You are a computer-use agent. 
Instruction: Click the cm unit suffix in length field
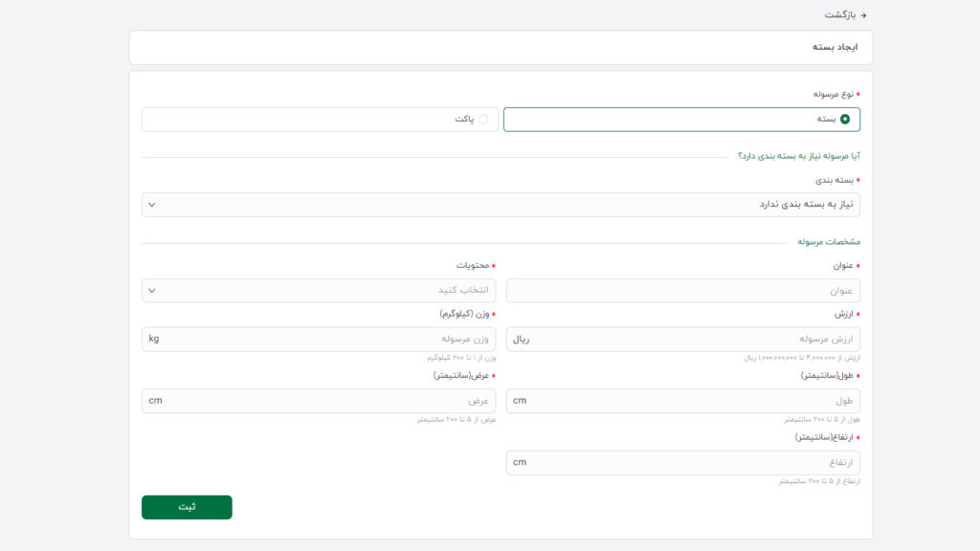520,401
